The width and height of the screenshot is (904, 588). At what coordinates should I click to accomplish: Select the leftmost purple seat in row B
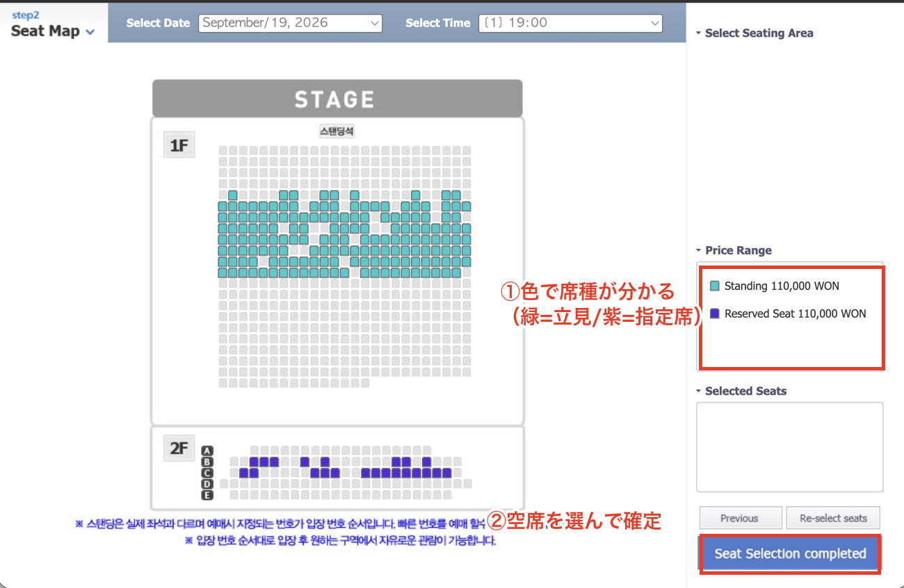tap(255, 462)
